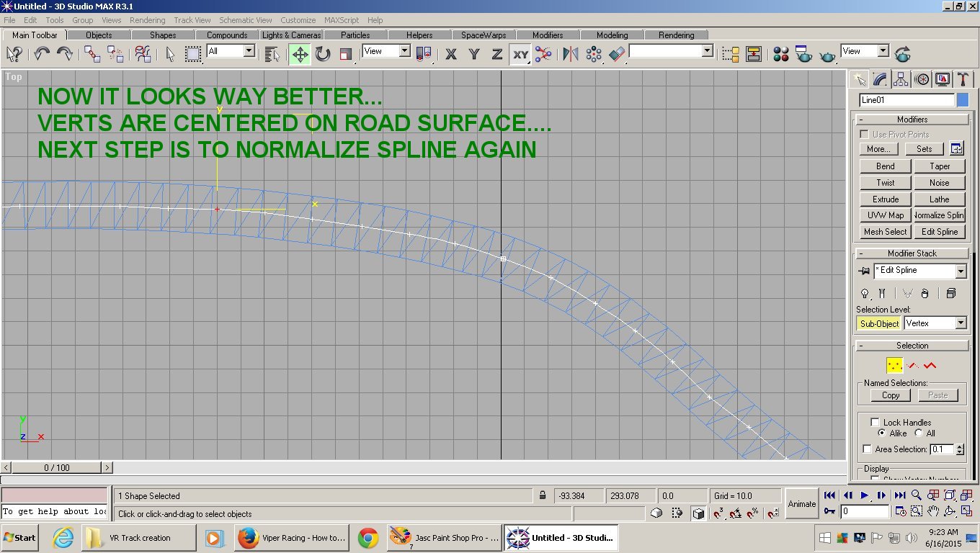Select the Segment sub-object icon
Screen dimensions: 980x553
(912, 366)
